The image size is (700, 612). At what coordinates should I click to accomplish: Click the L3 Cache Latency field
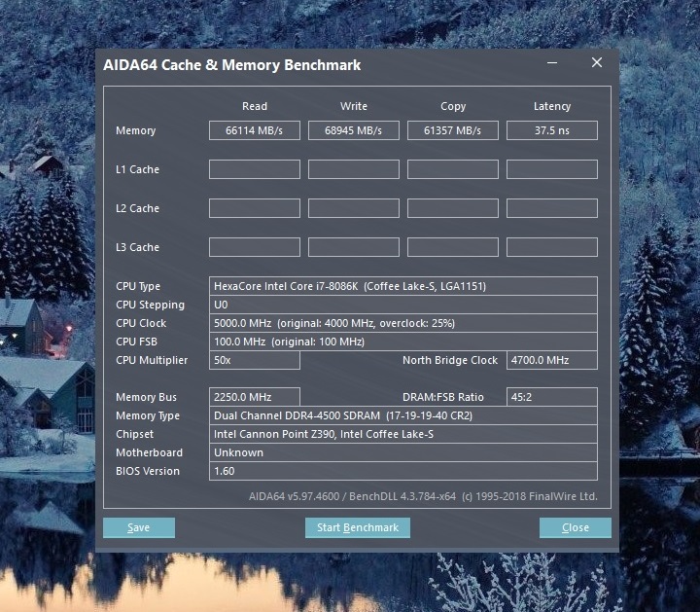coord(552,247)
